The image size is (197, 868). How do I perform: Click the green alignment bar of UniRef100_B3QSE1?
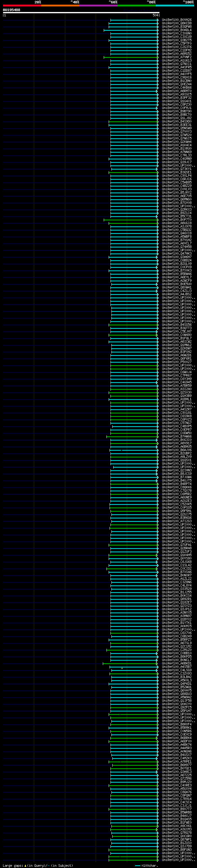[133, 172]
